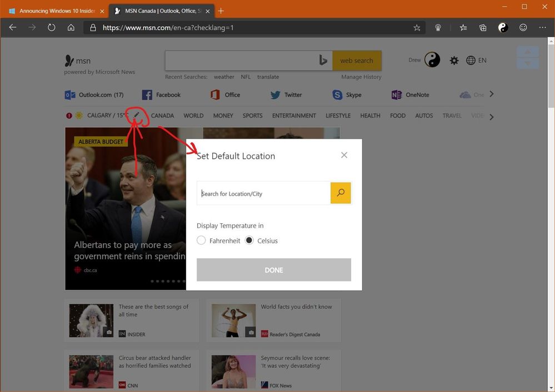555x392 pixels.
Task: Click the red alert icon near Calgary
Action: [x=69, y=115]
